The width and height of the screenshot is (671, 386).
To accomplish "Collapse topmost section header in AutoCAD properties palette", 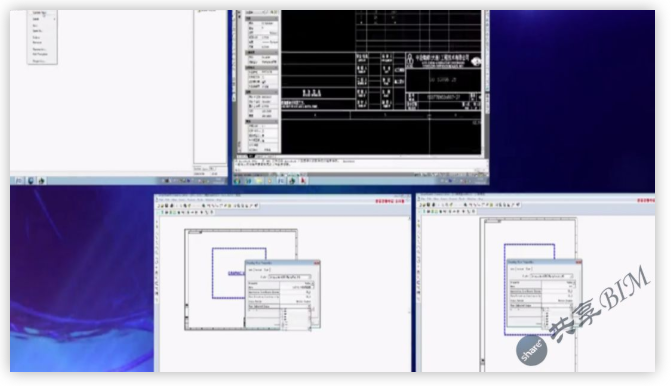I will [x=261, y=18].
